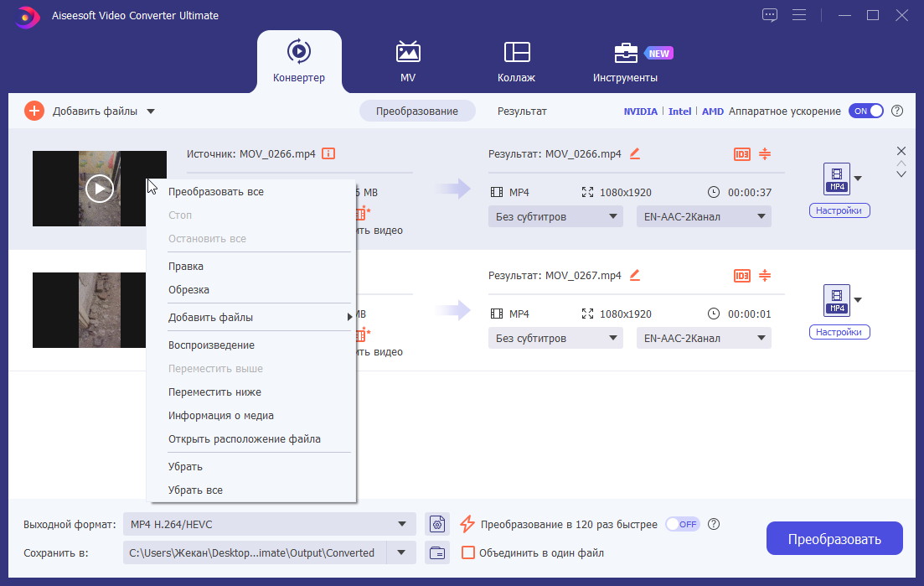Open ID3 metadata editor for MOV_0267.mp4

pyautogui.click(x=741, y=275)
